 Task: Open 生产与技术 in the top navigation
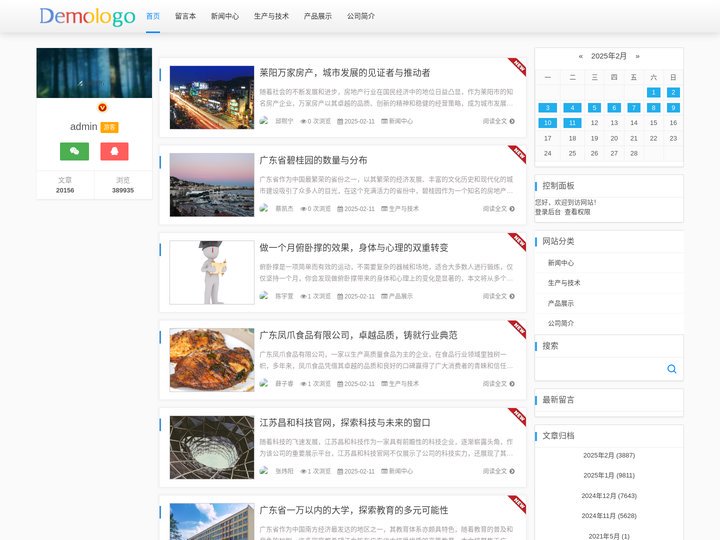coord(271,16)
